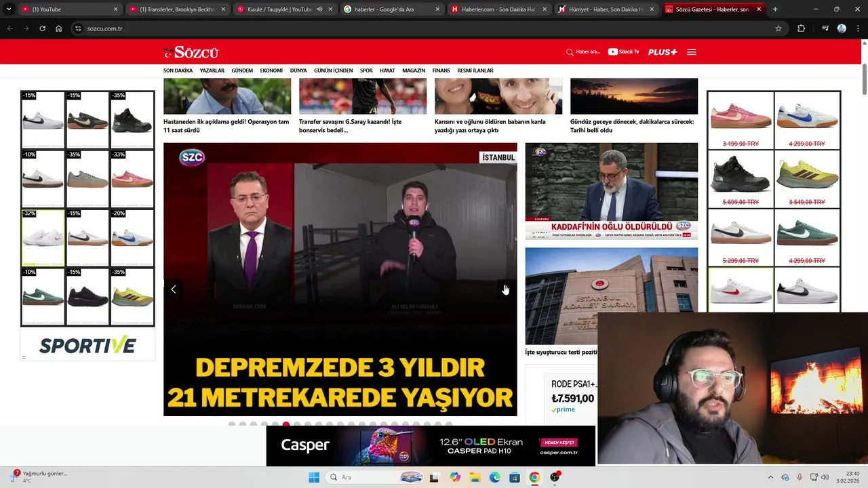Screen dimensions: 868x488
Task: Open the Kaddafi'nin oğlu öldürüldü video thumbnail
Action: pyautogui.click(x=611, y=191)
